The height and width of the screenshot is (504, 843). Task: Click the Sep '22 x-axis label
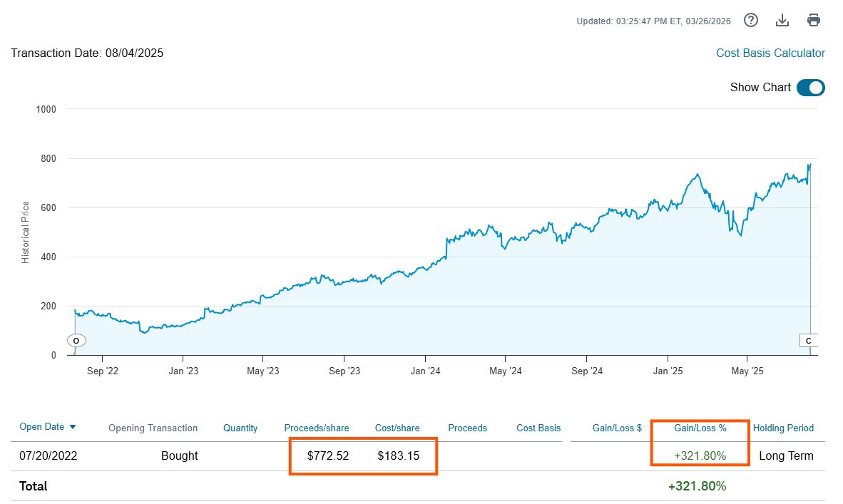tap(103, 371)
